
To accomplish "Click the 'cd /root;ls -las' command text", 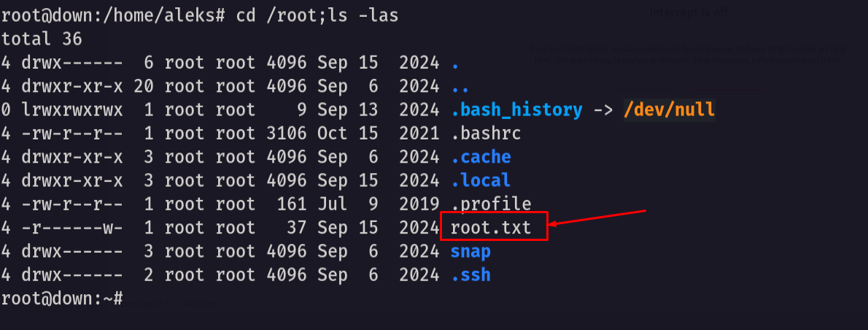I will [x=317, y=16].
